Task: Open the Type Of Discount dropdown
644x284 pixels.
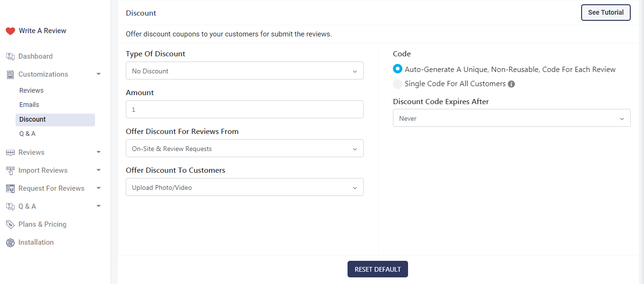Action: [244, 71]
